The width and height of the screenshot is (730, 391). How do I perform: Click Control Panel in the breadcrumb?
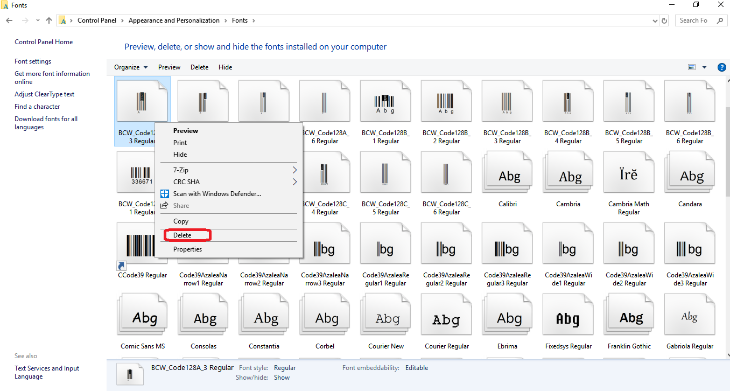click(97, 20)
